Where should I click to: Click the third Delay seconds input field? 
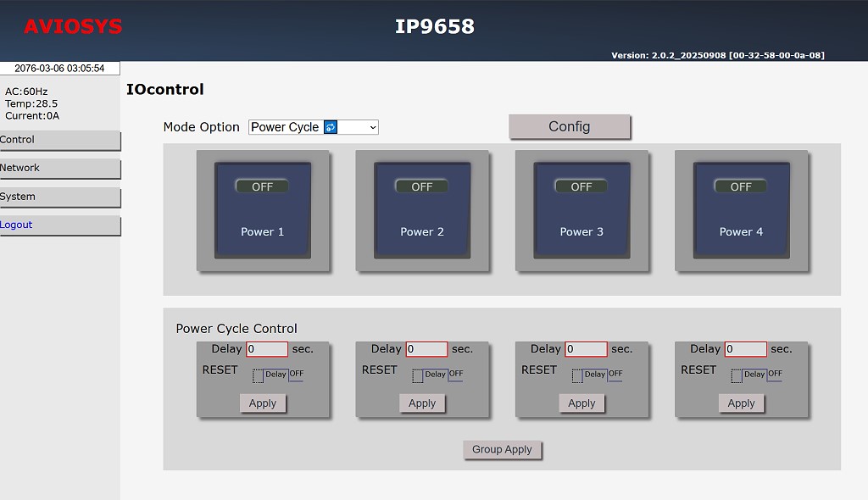(x=586, y=349)
